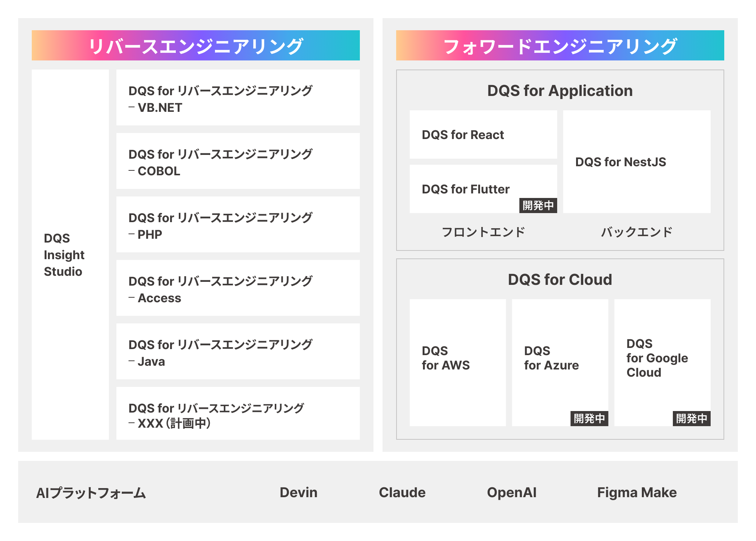
Task: Select the DQS for React card
Action: click(483, 134)
